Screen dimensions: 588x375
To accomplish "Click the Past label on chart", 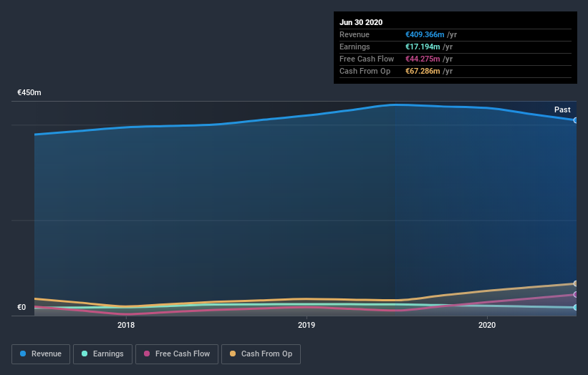I will pos(562,109).
